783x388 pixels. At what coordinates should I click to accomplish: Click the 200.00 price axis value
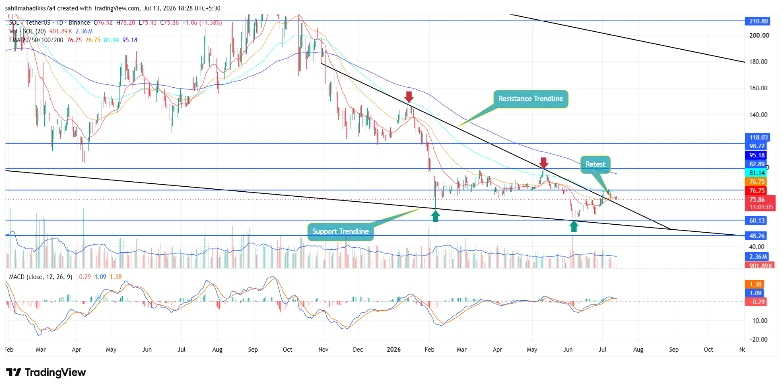tap(758, 35)
